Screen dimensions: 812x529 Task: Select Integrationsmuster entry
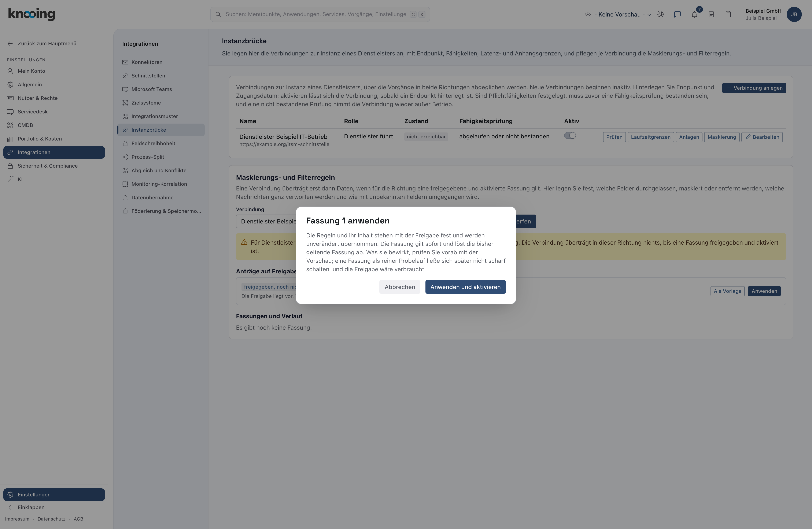[161, 116]
